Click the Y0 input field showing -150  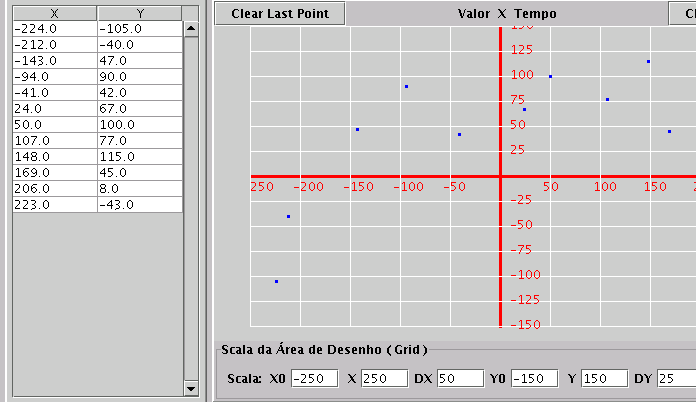click(x=535, y=379)
